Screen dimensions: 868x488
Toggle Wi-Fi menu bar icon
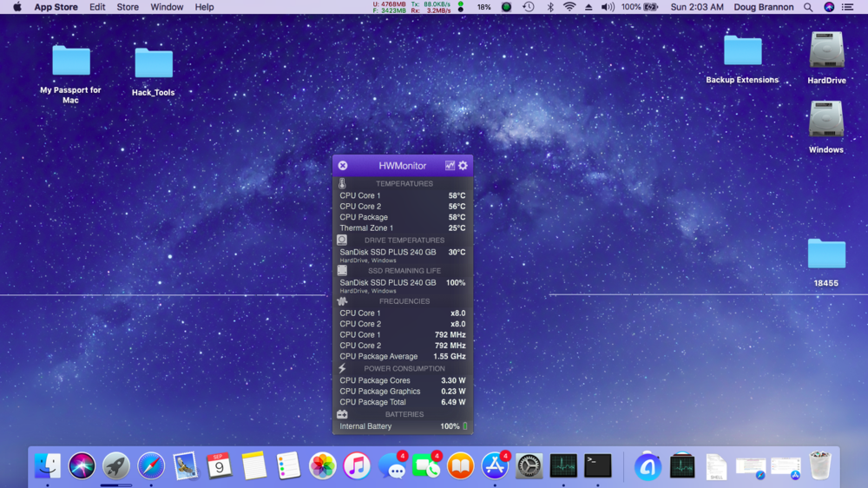click(x=569, y=7)
